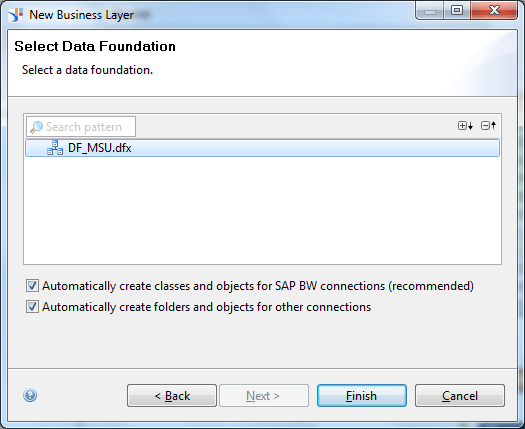Image resolution: width=525 pixels, height=429 pixels.
Task: Click the magnifier icon in search box
Action: coord(36,127)
